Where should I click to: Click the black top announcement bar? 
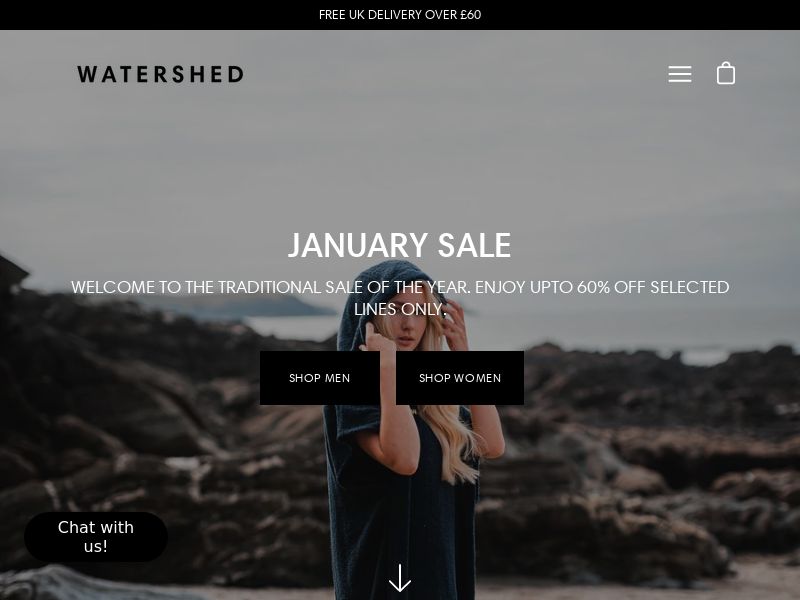pyautogui.click(x=399, y=15)
